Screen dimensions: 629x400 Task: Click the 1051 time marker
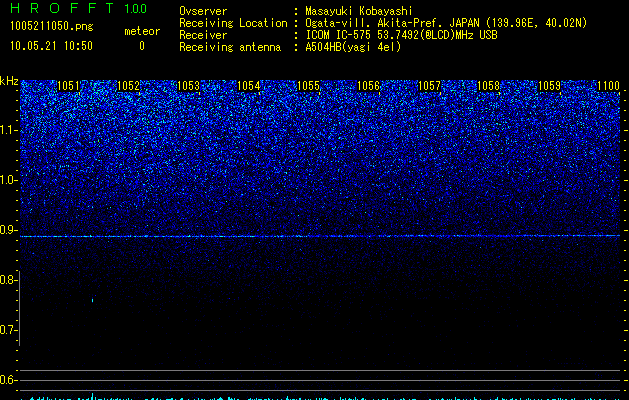tap(69, 86)
